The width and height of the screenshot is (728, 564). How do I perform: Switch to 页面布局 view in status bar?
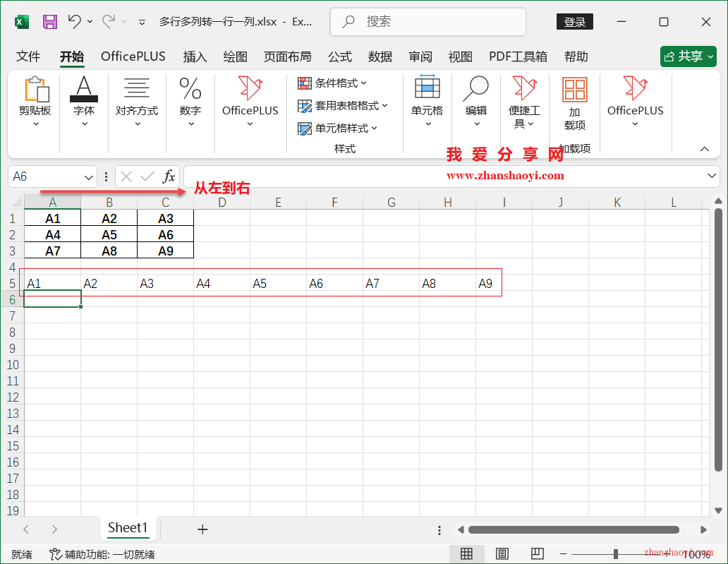(x=502, y=554)
